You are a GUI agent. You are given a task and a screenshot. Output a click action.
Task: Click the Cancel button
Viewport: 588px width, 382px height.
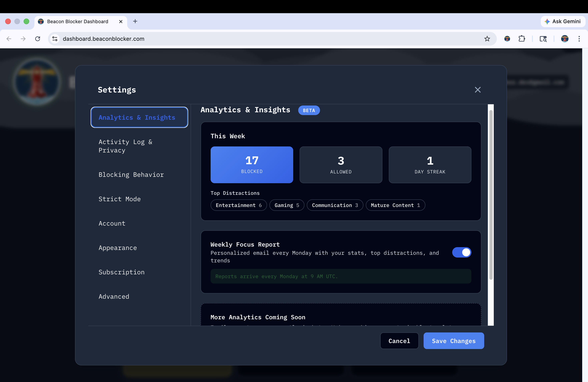click(399, 341)
